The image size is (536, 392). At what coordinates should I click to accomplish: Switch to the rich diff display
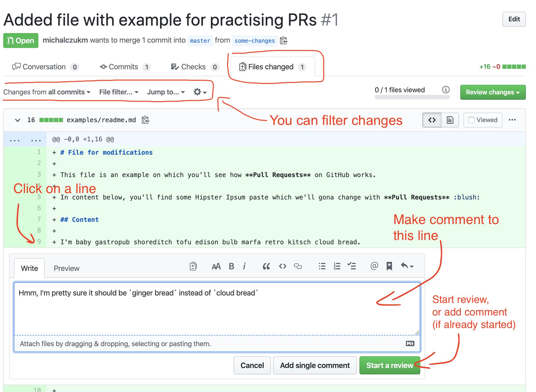[x=450, y=120]
